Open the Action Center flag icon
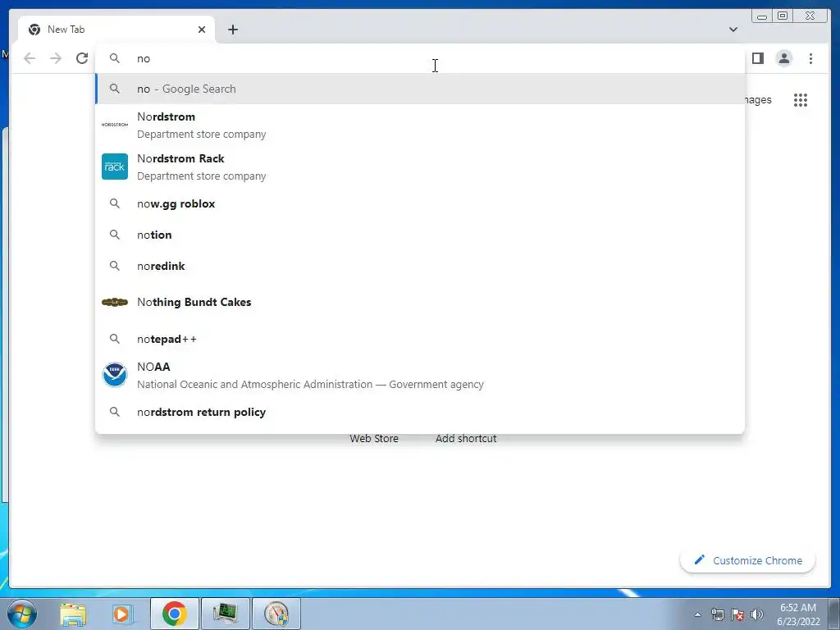 (x=737, y=614)
